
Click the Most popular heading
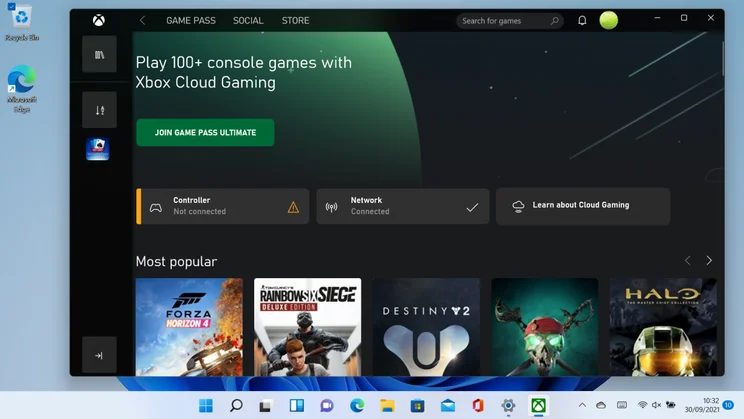click(x=177, y=261)
